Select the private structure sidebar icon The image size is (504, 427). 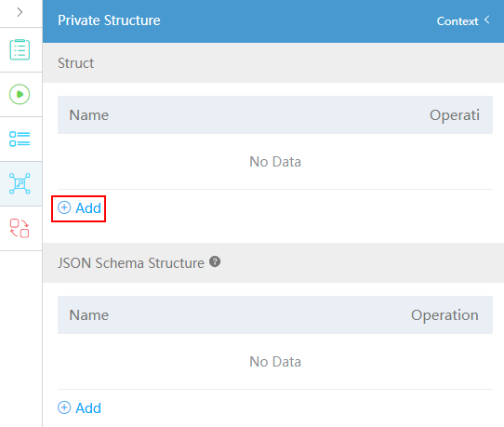(20, 183)
